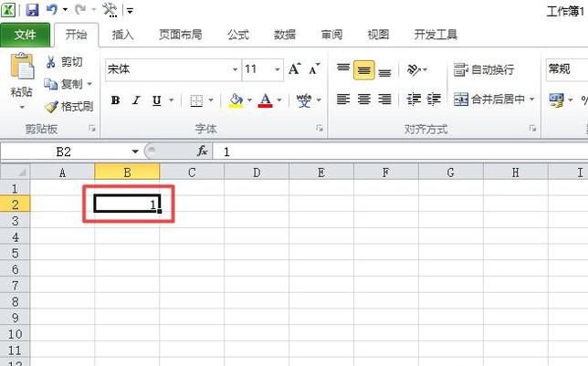588x366 pixels.
Task: Click the cell borders icon
Action: click(196, 100)
